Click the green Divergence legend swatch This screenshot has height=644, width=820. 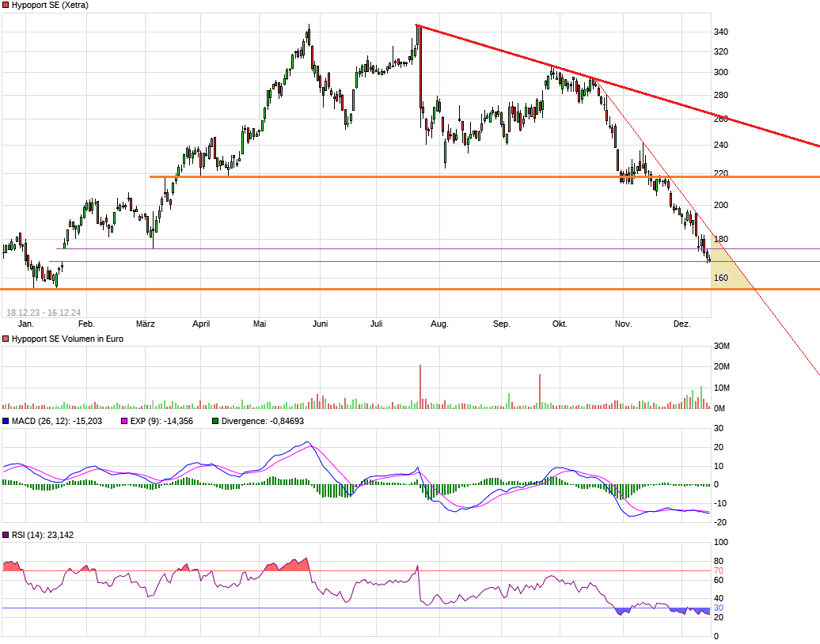[x=215, y=421]
